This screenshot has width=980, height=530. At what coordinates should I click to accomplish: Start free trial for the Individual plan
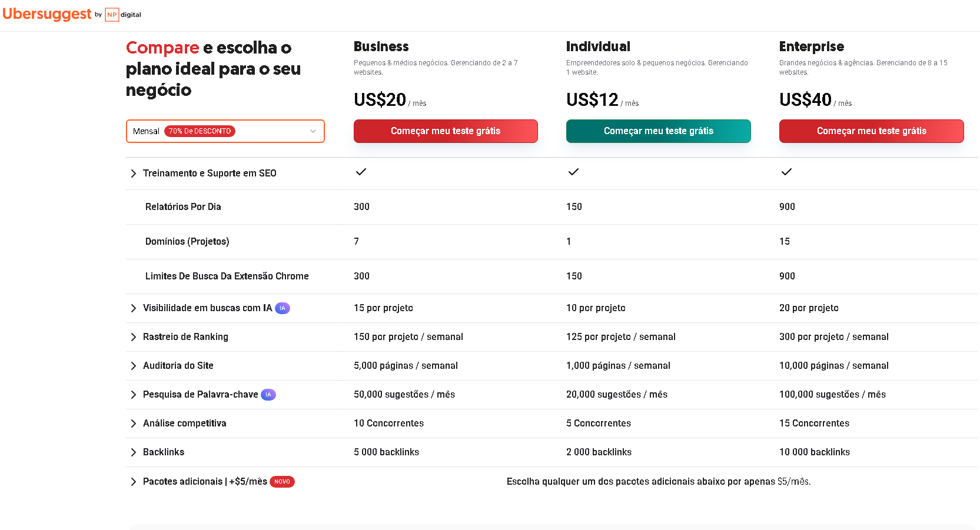[x=658, y=131]
